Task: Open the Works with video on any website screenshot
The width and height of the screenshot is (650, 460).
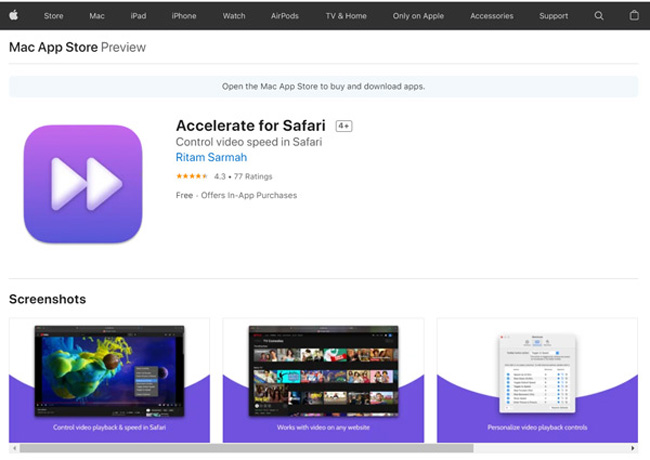Action: point(323,380)
